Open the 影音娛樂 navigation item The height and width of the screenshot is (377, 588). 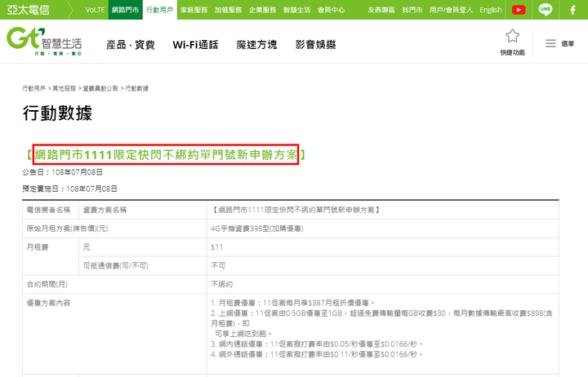point(315,45)
